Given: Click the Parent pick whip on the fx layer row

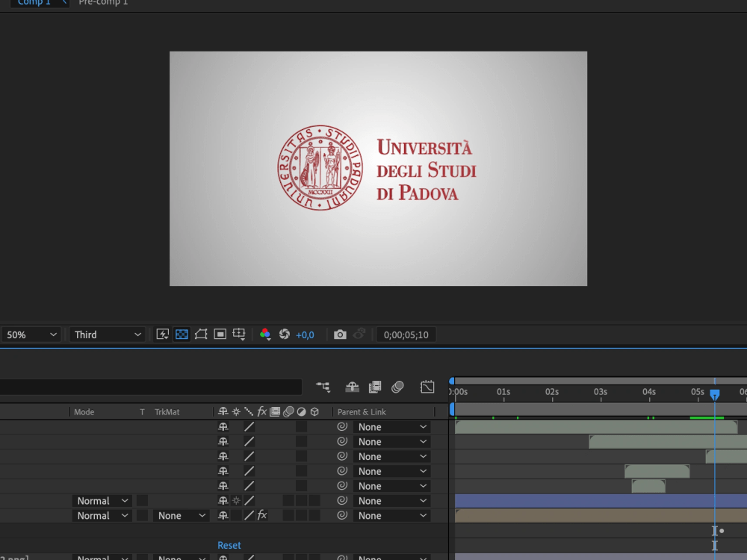Looking at the screenshot, I should point(342,515).
